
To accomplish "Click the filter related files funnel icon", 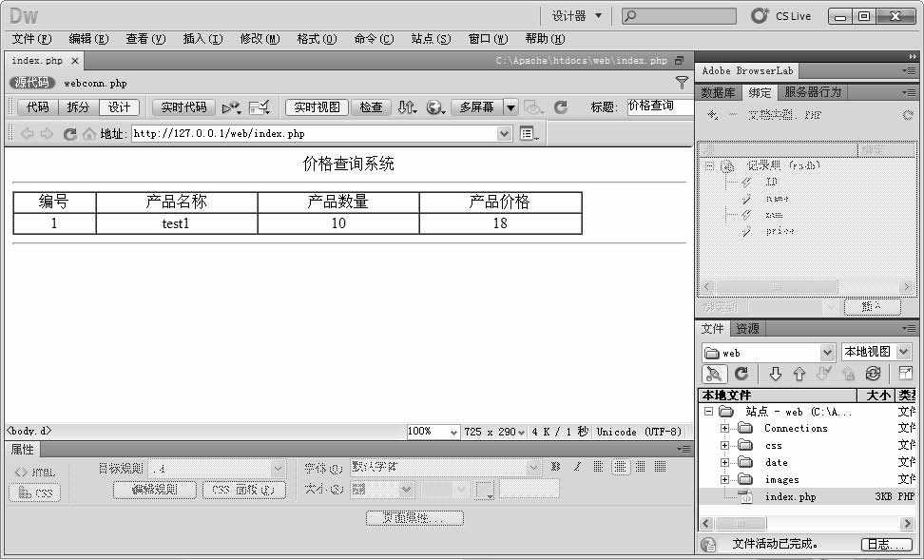I will pos(682,83).
